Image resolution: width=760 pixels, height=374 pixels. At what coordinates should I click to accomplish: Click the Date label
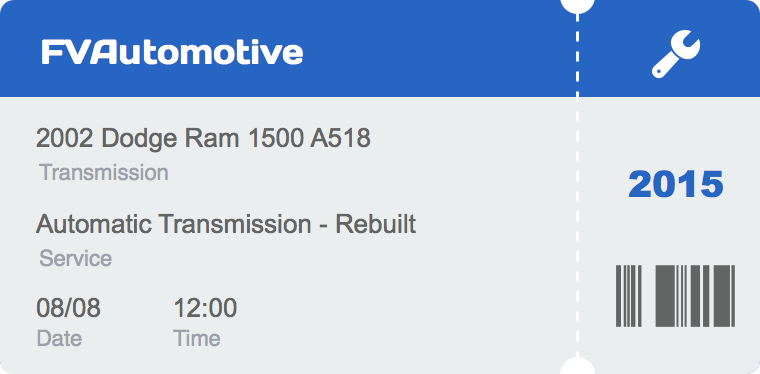(x=59, y=339)
